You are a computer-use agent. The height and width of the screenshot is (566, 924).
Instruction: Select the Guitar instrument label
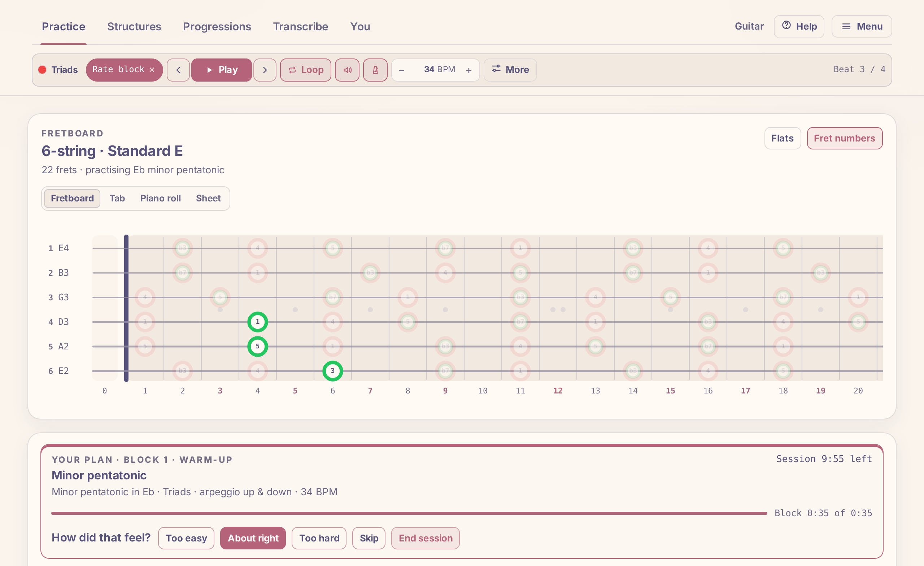tap(749, 26)
